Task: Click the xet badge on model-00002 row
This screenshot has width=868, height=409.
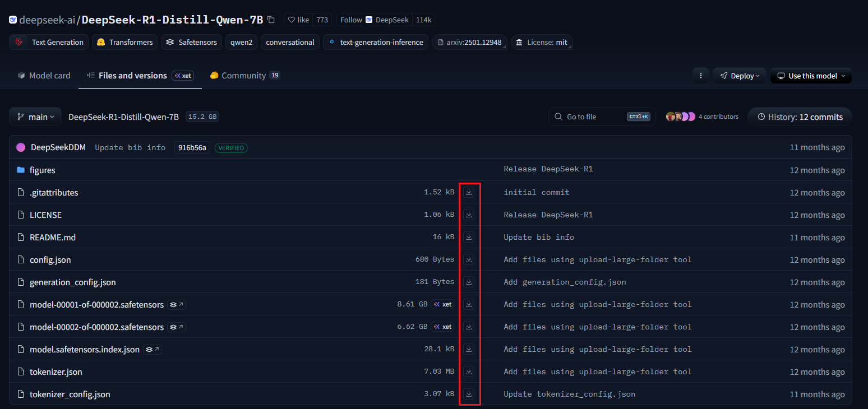Action: (443, 327)
